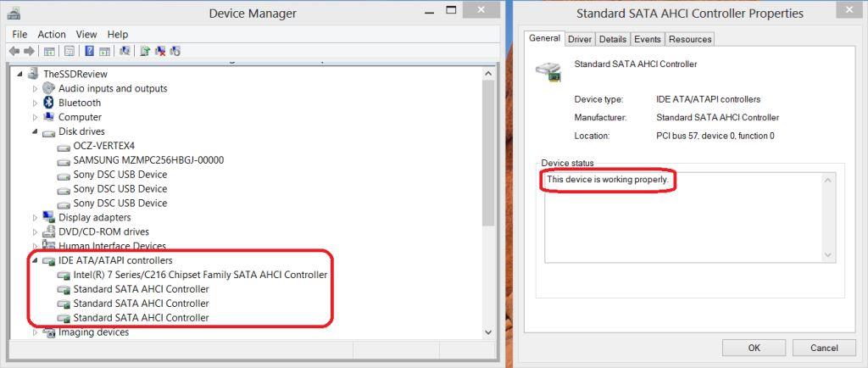
Task: Collapse the TheSSDReview root node
Action: point(21,74)
